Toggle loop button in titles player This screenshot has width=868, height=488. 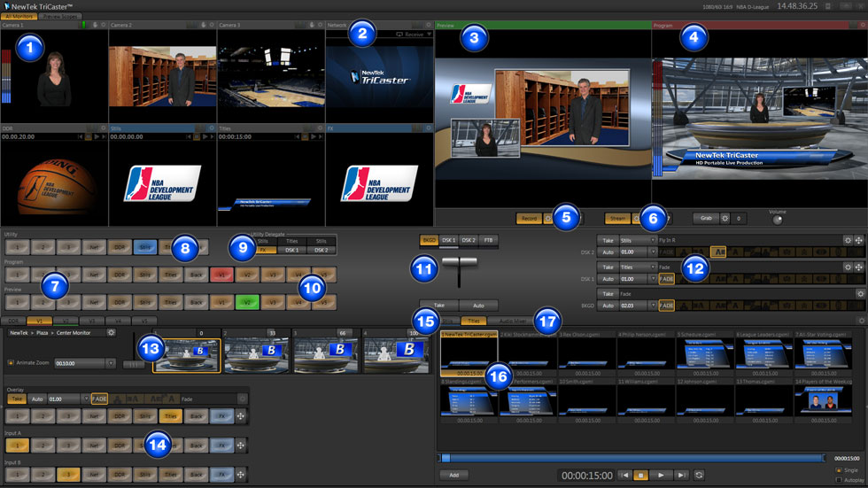699,475
